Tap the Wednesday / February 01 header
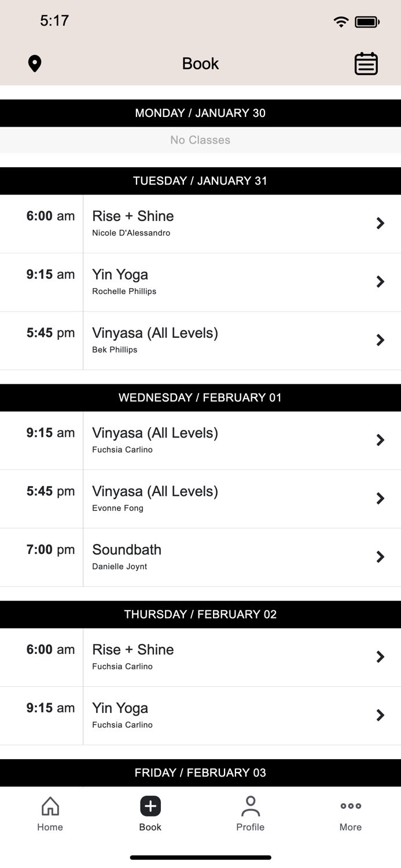The height and width of the screenshot is (868, 401). (200, 398)
